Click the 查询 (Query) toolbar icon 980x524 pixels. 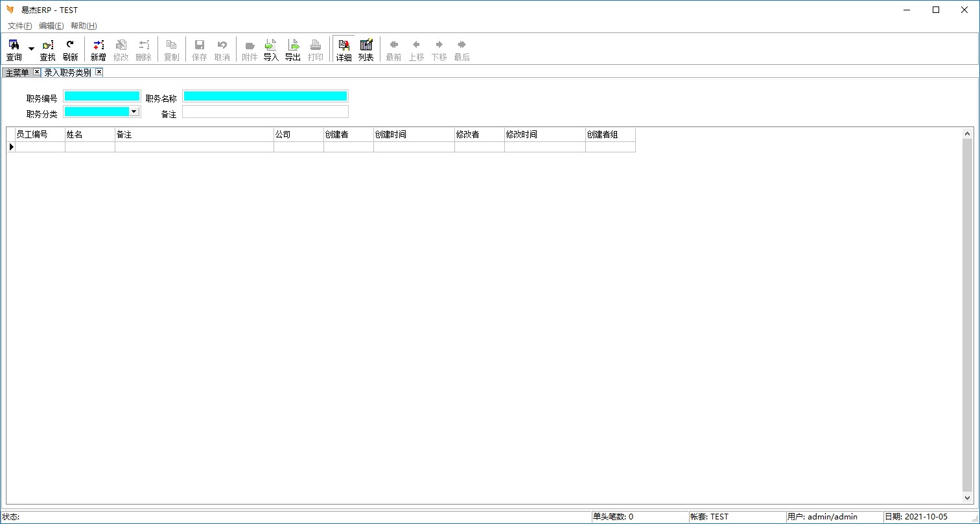tap(14, 50)
